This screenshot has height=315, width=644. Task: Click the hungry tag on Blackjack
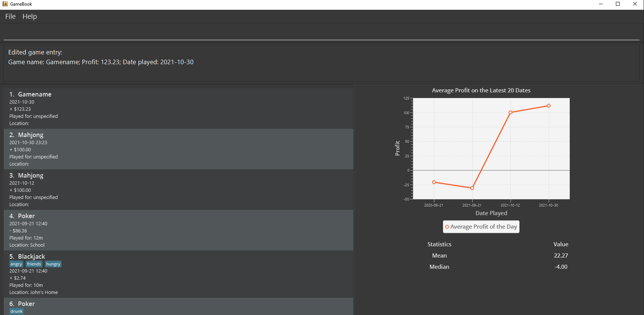[53, 264]
